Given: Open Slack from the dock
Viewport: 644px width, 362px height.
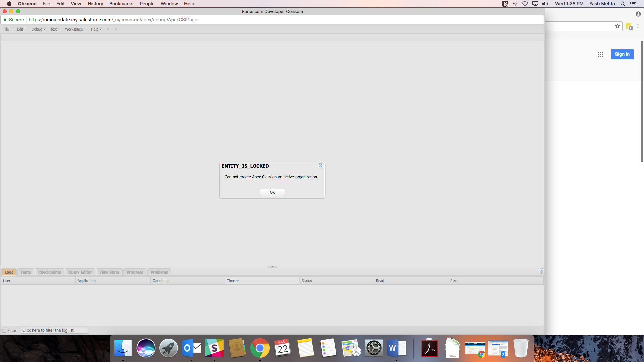Looking at the screenshot, I should point(214,348).
